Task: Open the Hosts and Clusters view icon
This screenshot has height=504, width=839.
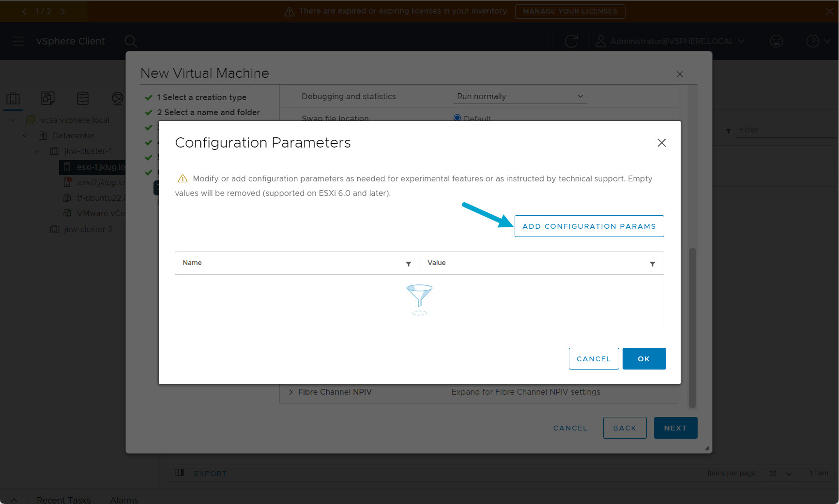Action: click(x=13, y=98)
